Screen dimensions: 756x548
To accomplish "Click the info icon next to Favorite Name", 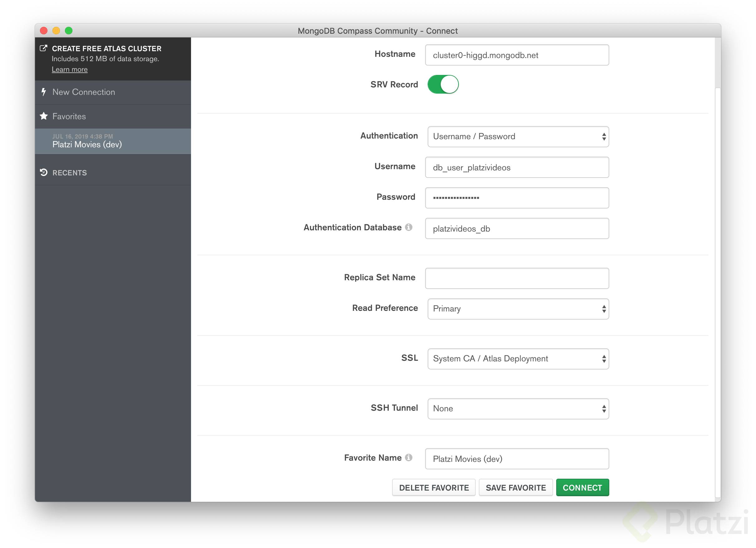I will pyautogui.click(x=408, y=457).
